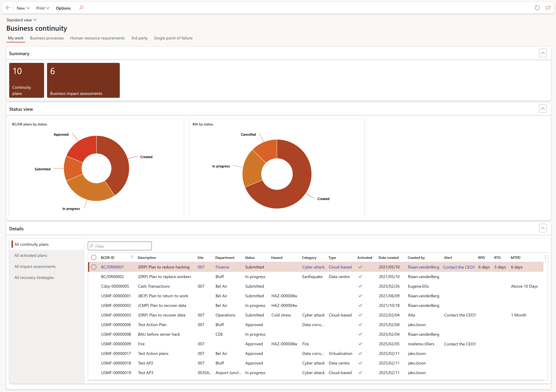The width and height of the screenshot is (556, 392).
Task: Click the search magnifier icon in toolbar
Action: 81,8
